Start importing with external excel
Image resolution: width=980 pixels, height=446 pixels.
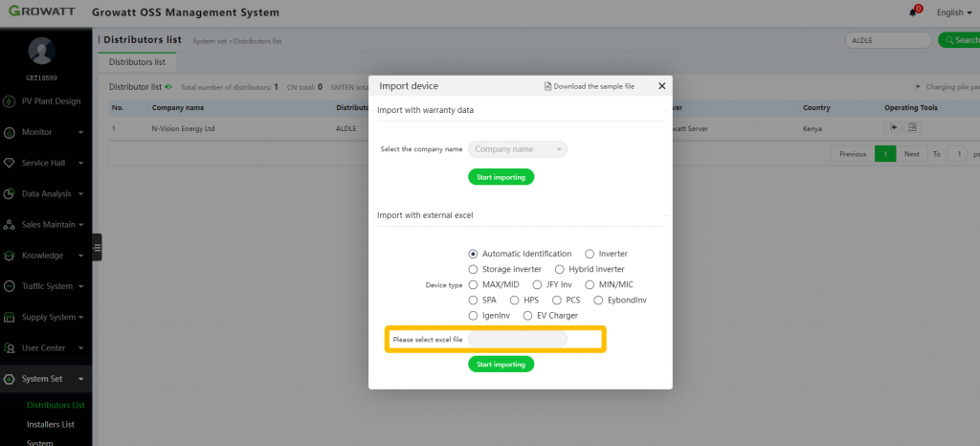(501, 365)
